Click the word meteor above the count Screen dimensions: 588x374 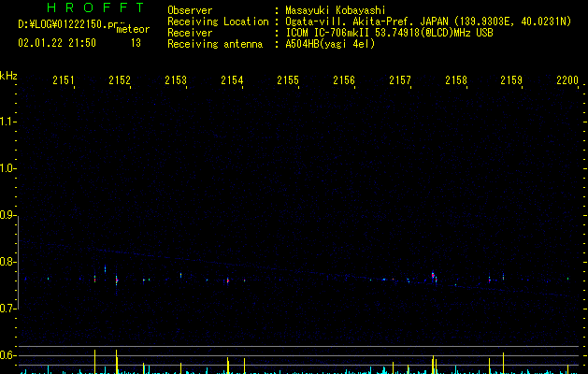[133, 29]
